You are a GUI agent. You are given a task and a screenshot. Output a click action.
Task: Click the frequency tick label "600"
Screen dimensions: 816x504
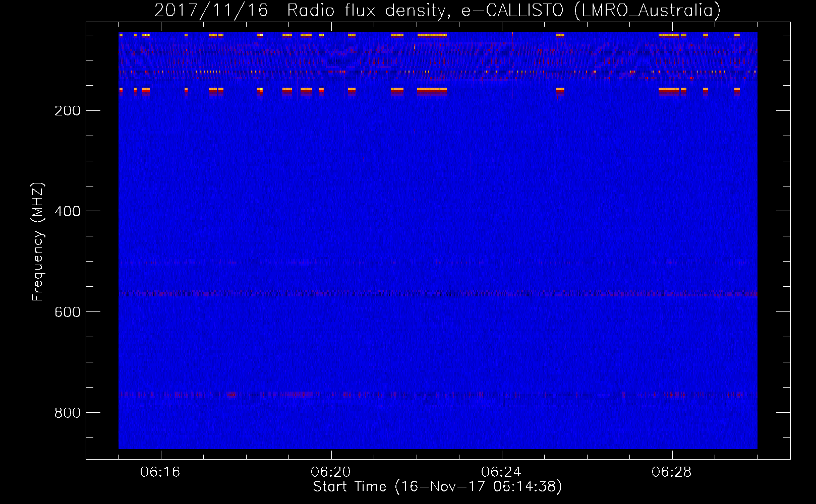pos(68,312)
